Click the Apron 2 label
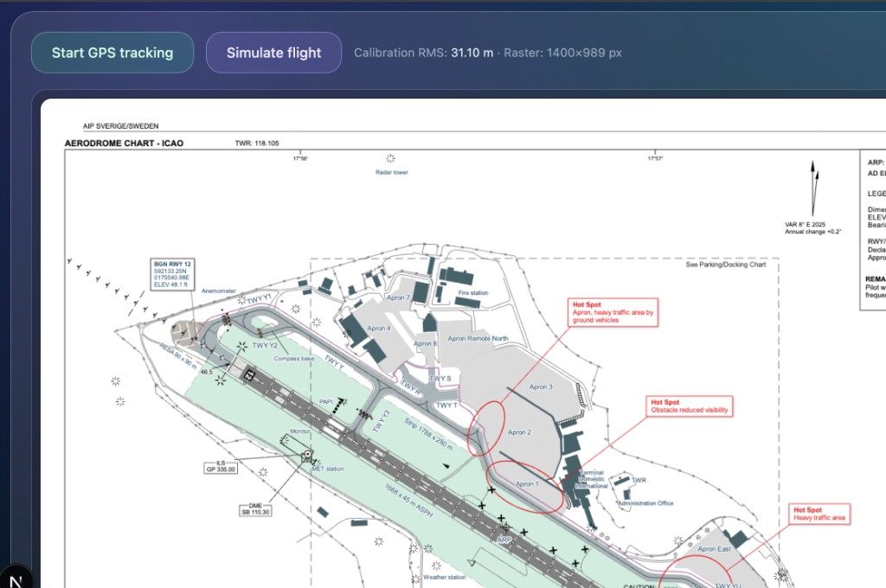Image resolution: width=886 pixels, height=588 pixels. click(519, 432)
